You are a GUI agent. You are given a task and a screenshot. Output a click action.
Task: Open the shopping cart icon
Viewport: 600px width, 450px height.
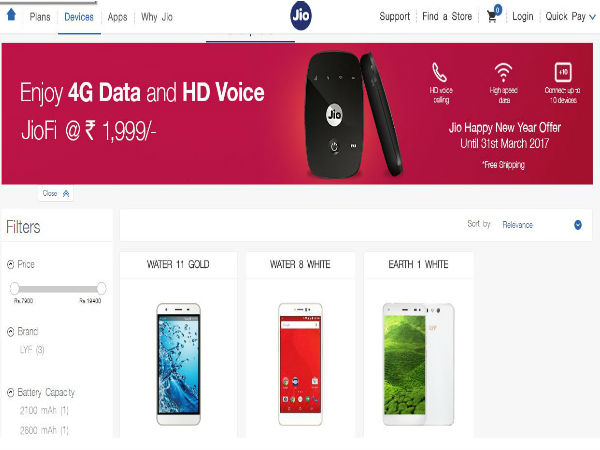coord(493,15)
